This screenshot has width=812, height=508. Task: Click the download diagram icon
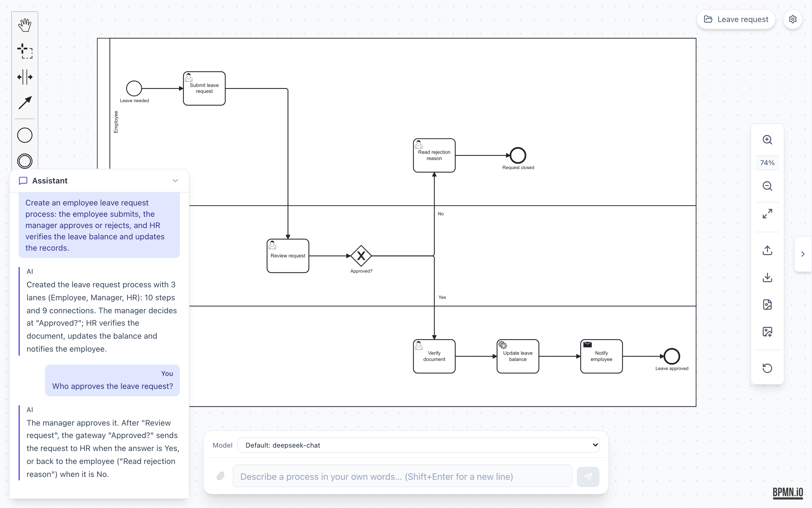(767, 277)
